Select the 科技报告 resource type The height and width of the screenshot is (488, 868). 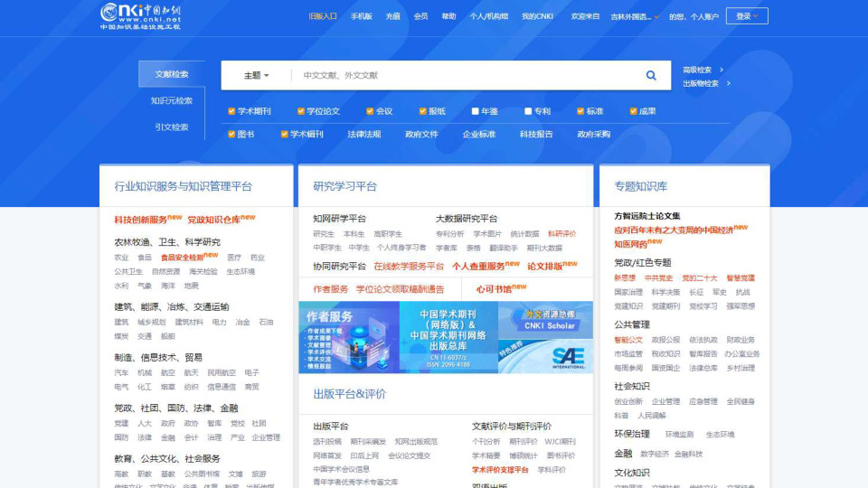[536, 134]
